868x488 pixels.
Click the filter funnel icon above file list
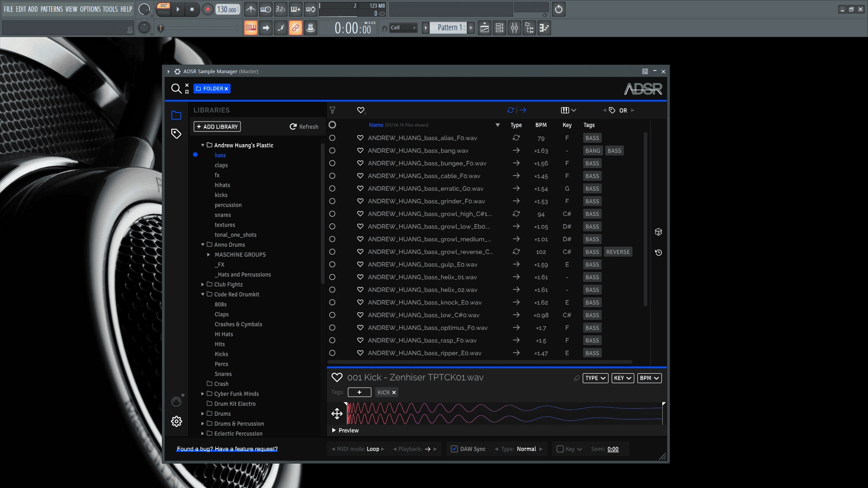pos(332,110)
